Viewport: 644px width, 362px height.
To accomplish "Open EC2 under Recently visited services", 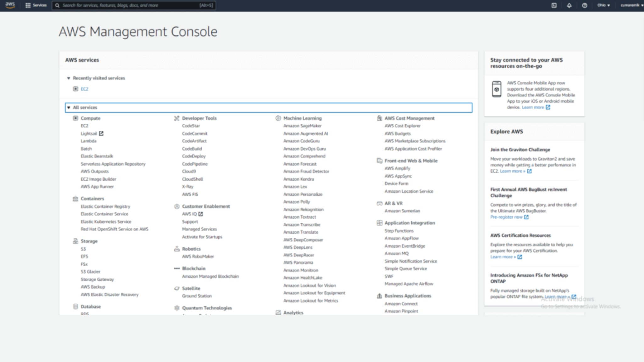I will [85, 89].
